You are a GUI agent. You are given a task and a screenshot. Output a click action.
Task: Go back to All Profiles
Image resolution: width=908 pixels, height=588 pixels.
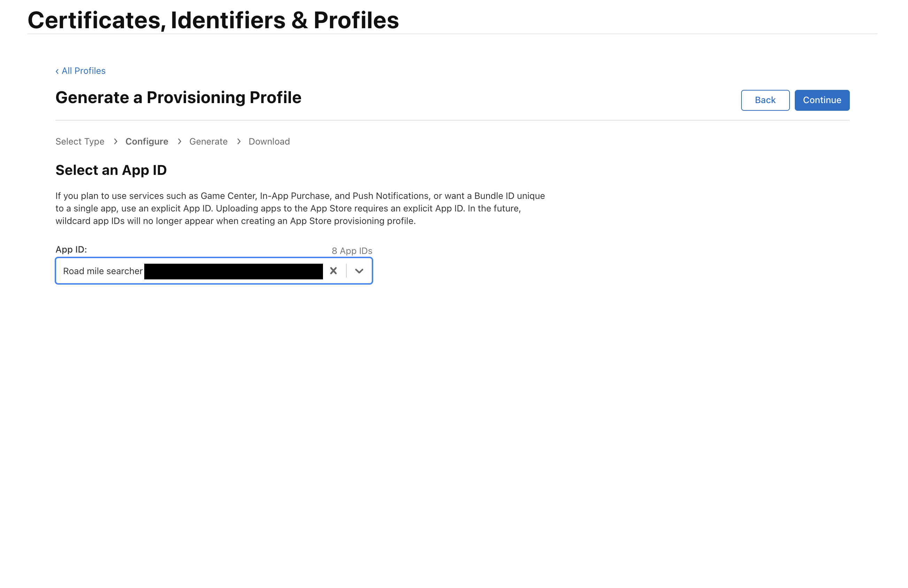point(80,71)
